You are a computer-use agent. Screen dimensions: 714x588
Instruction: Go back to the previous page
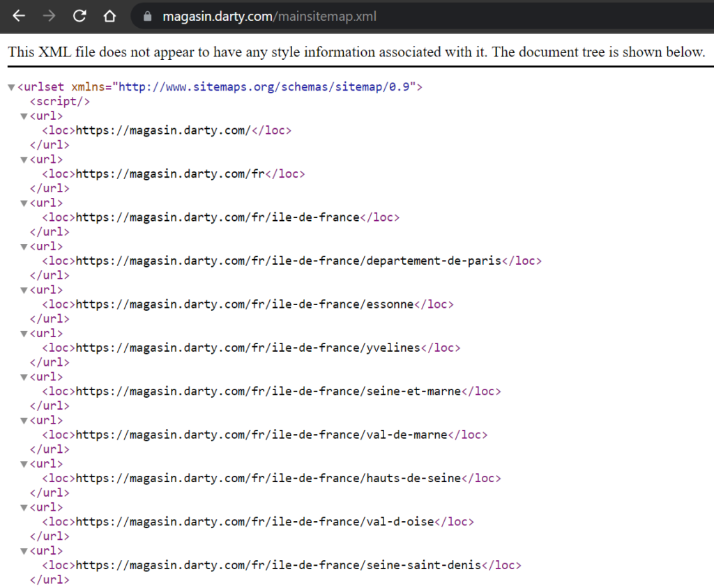(x=19, y=17)
